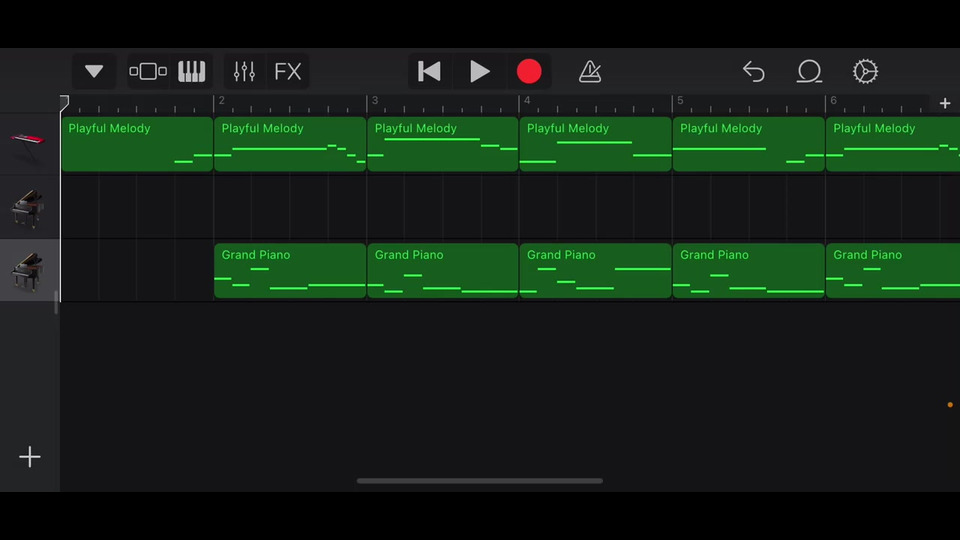The height and width of the screenshot is (540, 960).
Task: Start recording with red button
Action: click(x=529, y=72)
